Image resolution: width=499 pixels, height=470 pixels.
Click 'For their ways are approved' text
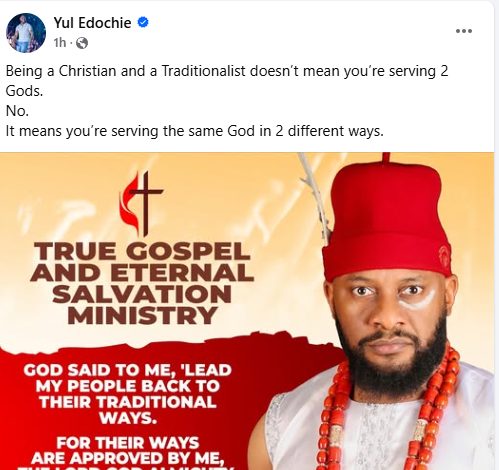click(128, 451)
